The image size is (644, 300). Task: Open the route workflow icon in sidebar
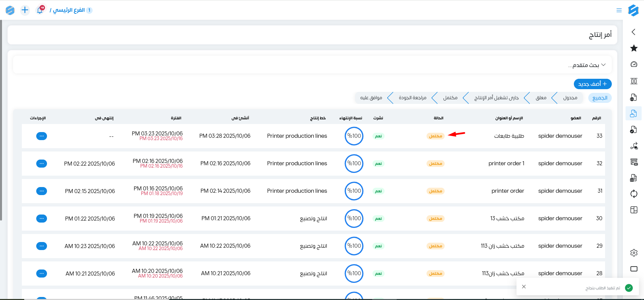[x=634, y=146]
